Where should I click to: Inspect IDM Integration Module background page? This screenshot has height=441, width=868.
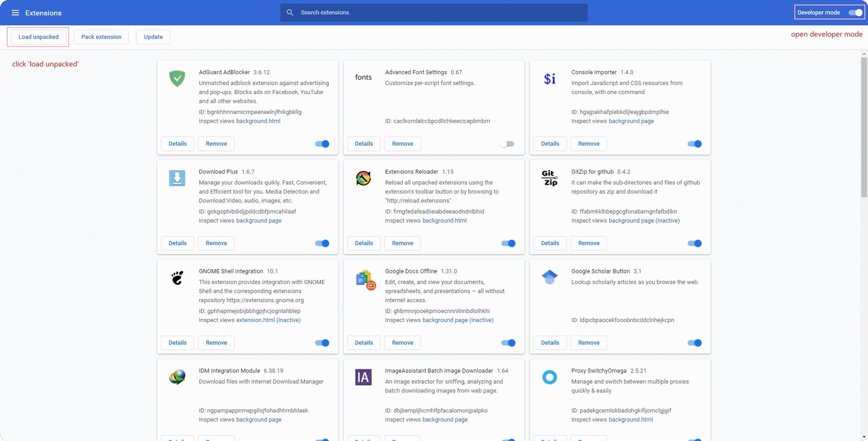(259, 420)
